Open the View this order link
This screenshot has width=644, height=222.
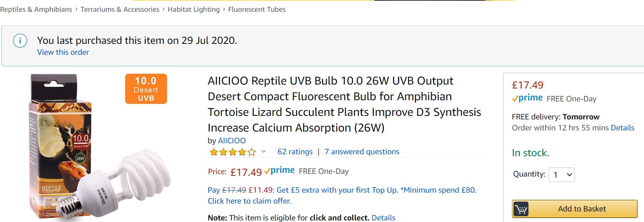click(x=63, y=52)
